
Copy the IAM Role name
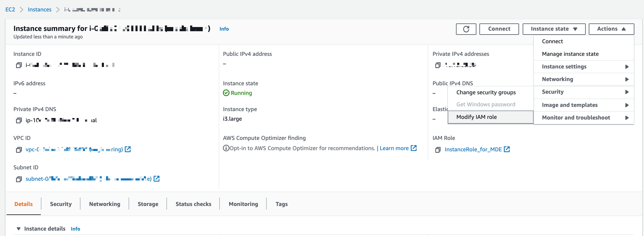[x=438, y=150]
